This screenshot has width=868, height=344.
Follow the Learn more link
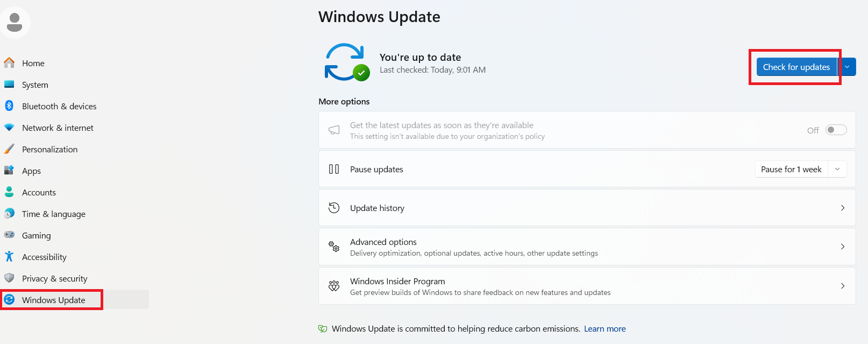(x=605, y=328)
